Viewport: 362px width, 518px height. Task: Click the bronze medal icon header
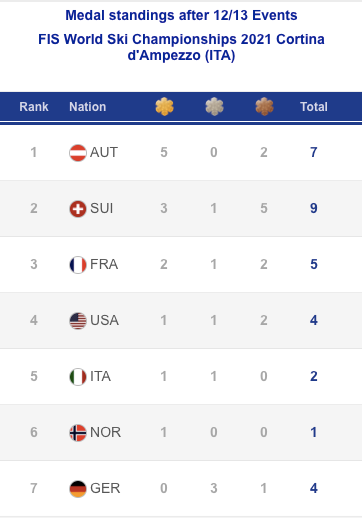[x=264, y=107]
